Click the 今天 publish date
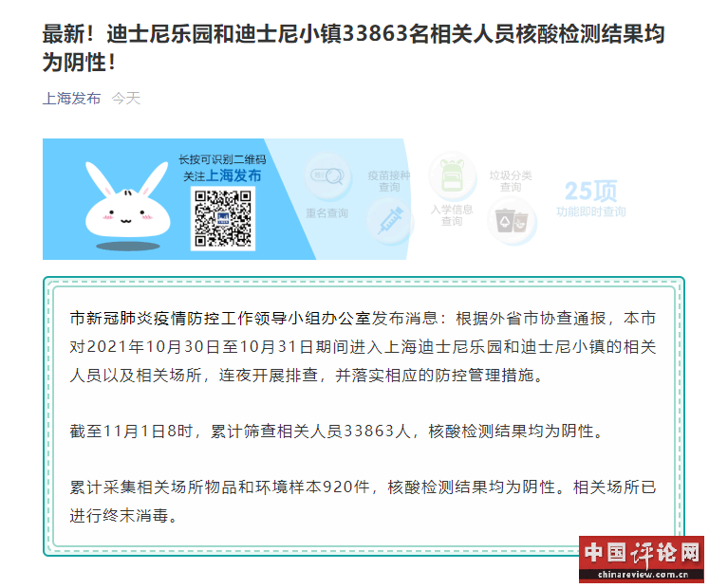This screenshot has height=588, width=709. (x=125, y=98)
